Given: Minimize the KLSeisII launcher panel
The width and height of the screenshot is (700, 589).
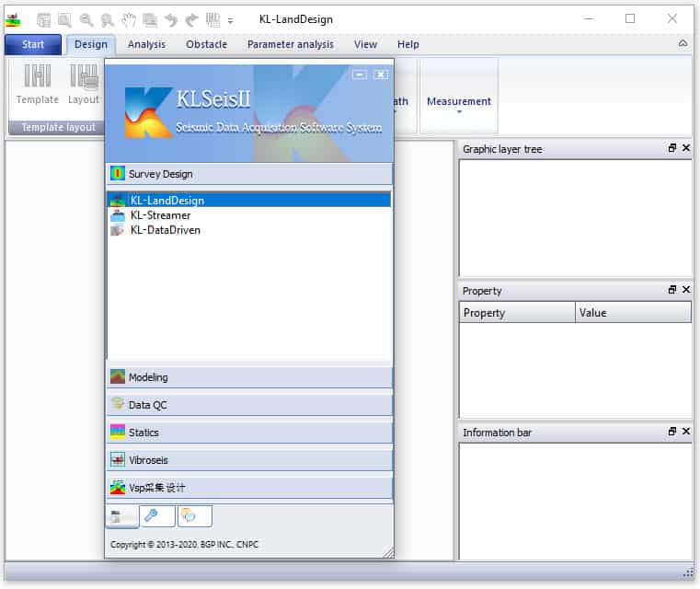Looking at the screenshot, I should point(360,75).
